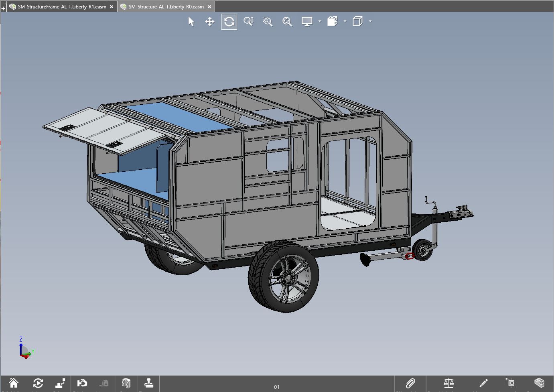Viewport: 554px width, 392px height.
Task: Click the Measure pencil tool
Action: click(x=483, y=383)
